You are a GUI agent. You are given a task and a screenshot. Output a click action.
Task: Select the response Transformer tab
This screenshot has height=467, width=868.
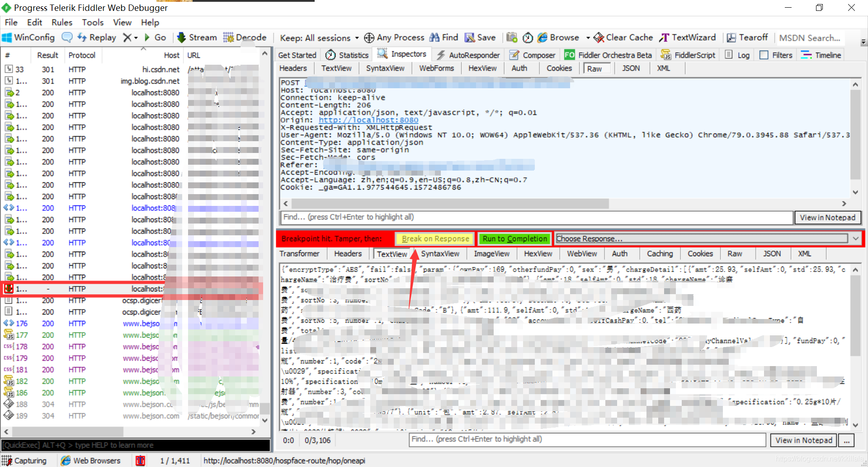click(299, 254)
